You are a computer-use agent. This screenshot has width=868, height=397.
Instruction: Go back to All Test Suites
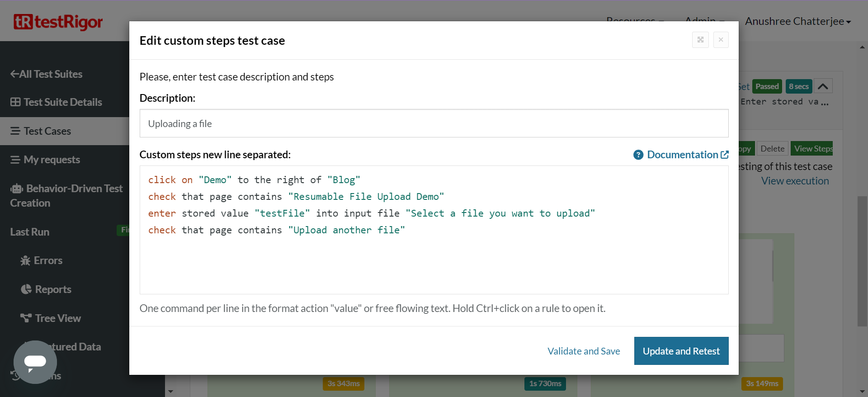point(46,74)
